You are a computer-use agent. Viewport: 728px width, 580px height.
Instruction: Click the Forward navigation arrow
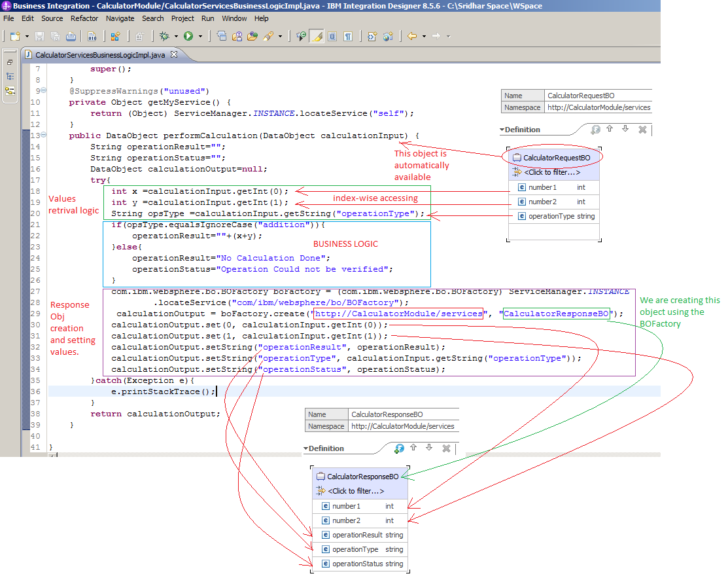tap(436, 36)
